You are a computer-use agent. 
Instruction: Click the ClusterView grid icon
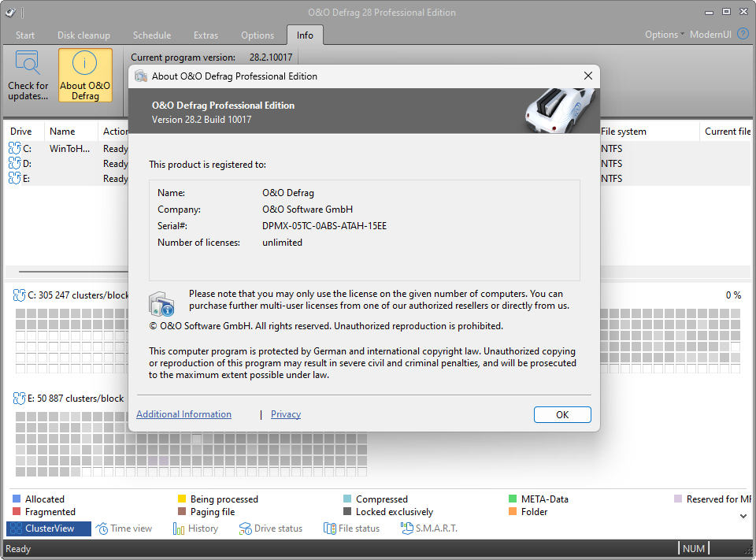[17, 528]
